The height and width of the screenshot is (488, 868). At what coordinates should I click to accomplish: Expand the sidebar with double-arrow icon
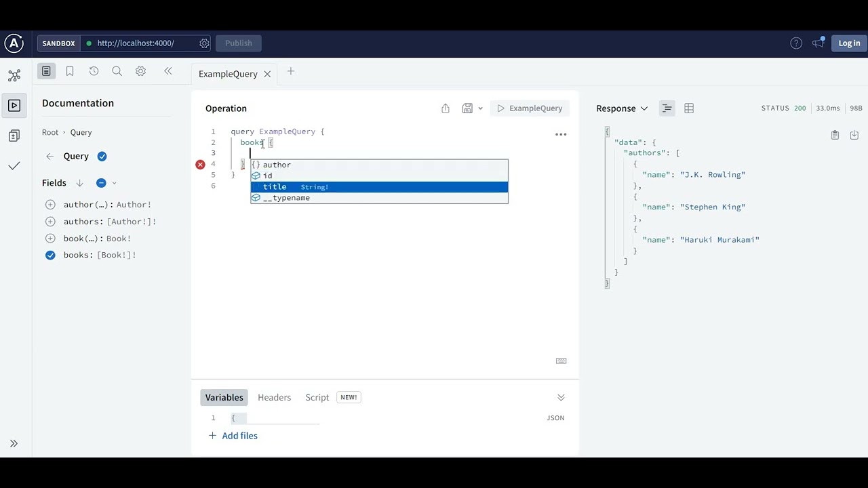tap(14, 443)
